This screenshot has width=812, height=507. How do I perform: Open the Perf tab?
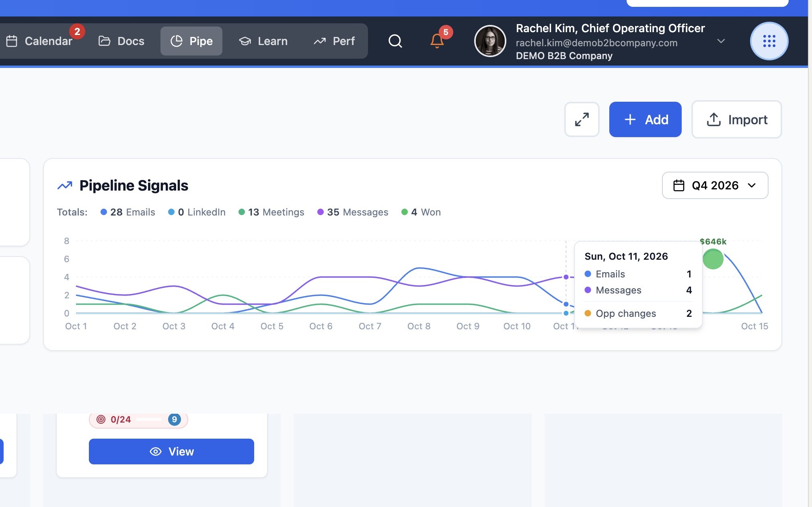(x=334, y=41)
